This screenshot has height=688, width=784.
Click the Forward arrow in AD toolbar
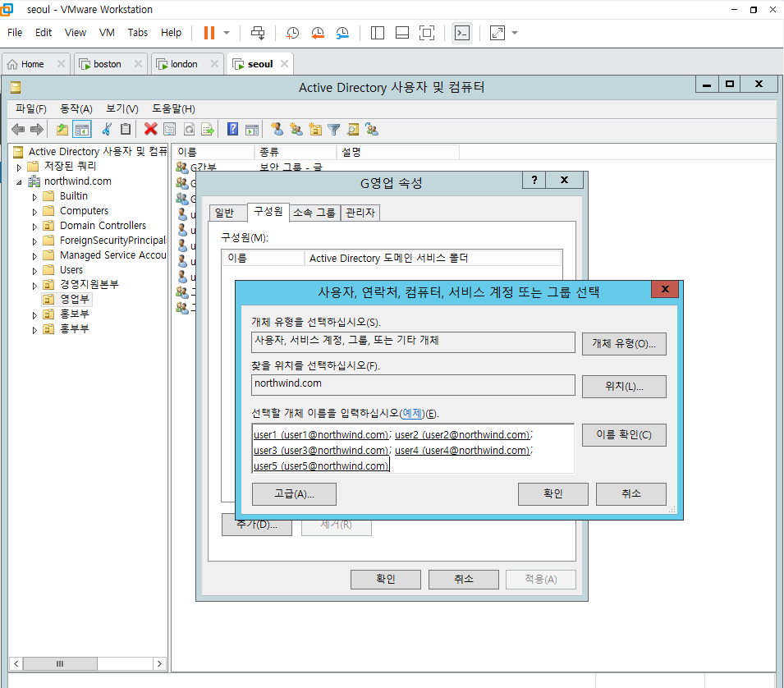click(36, 130)
